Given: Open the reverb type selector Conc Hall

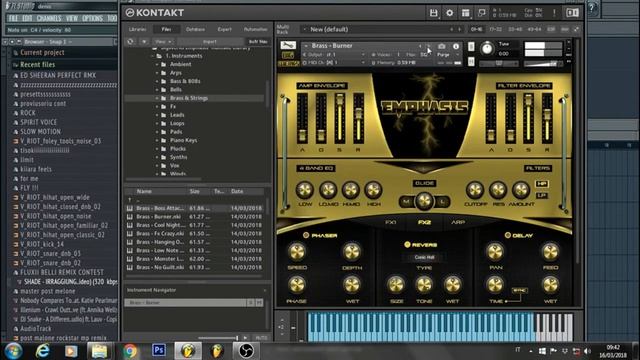Looking at the screenshot, I should point(424,258).
